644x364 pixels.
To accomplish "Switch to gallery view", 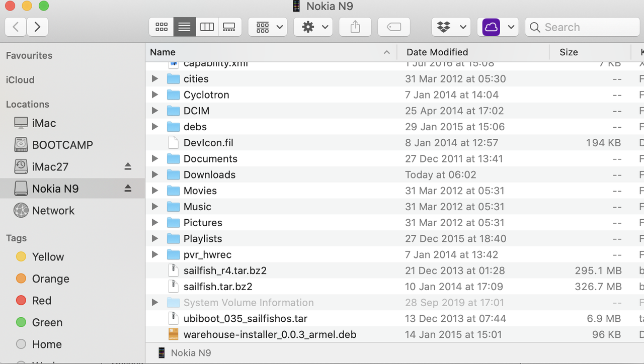I will click(229, 27).
